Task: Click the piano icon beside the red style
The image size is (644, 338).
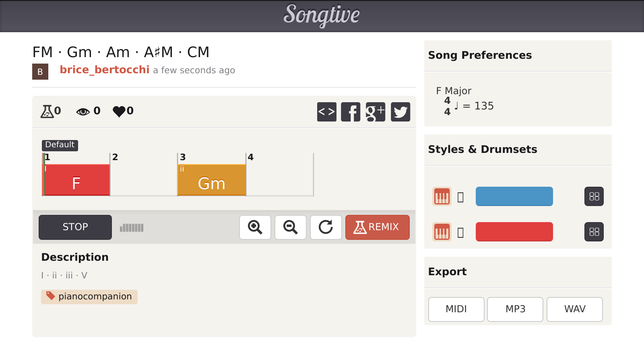Action: pyautogui.click(x=442, y=232)
